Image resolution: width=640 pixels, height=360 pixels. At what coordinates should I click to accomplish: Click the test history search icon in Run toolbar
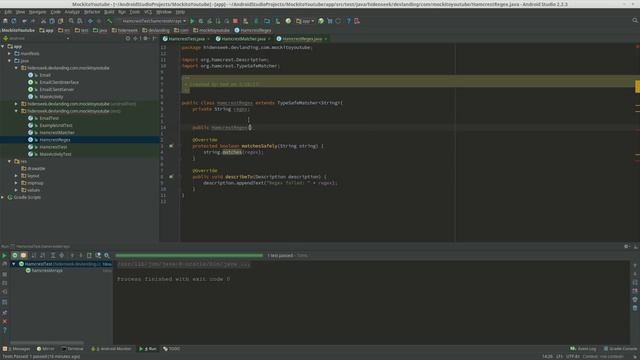[107, 256]
